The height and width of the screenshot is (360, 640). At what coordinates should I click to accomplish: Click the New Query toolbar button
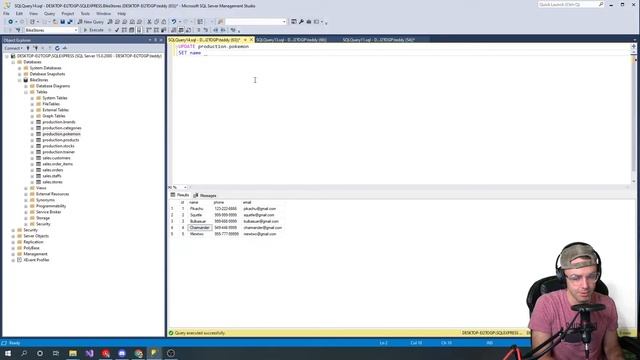(x=91, y=22)
